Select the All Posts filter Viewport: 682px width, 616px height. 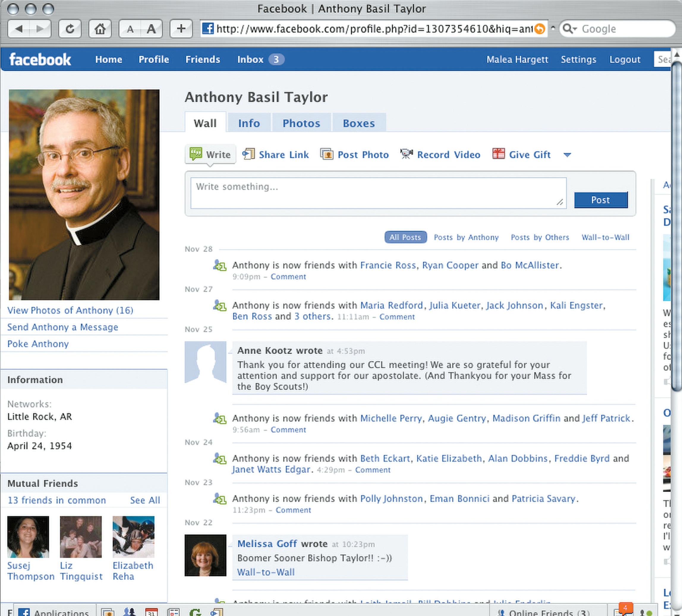click(x=405, y=237)
